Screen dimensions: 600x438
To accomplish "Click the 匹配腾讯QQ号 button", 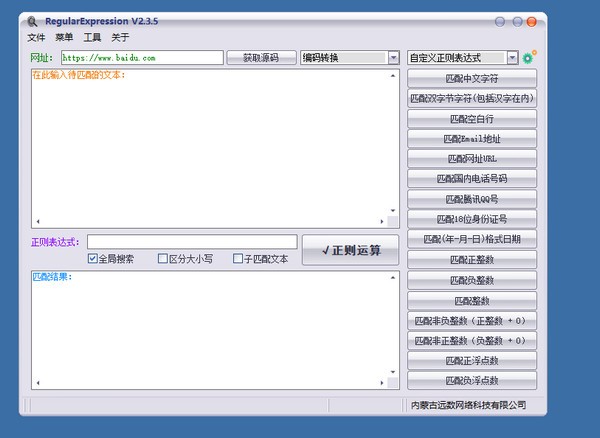I will pos(472,199).
